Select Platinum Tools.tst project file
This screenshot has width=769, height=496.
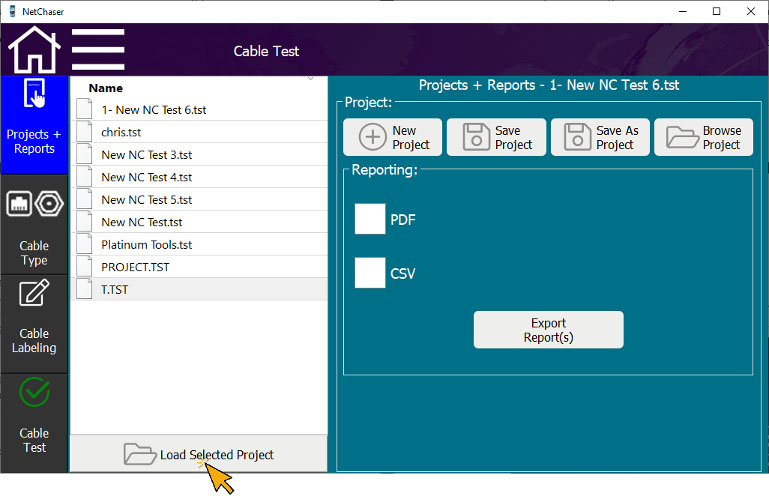(x=146, y=244)
